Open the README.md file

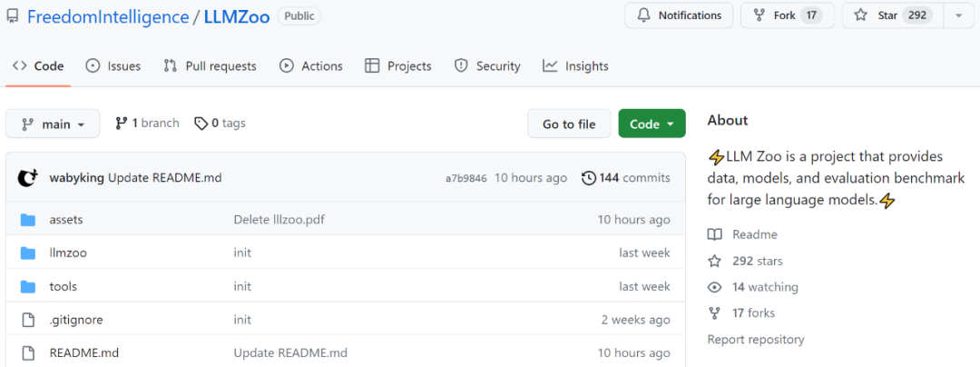coord(83,352)
